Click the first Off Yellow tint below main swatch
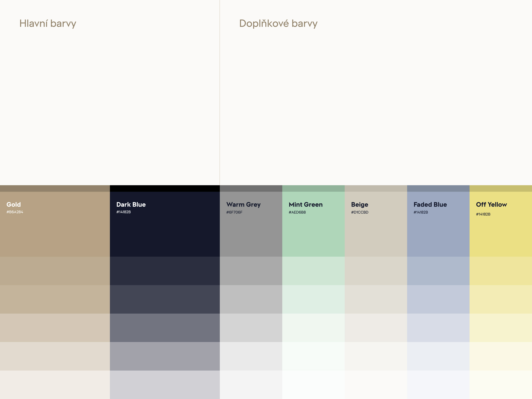532x399 pixels. [501, 271]
